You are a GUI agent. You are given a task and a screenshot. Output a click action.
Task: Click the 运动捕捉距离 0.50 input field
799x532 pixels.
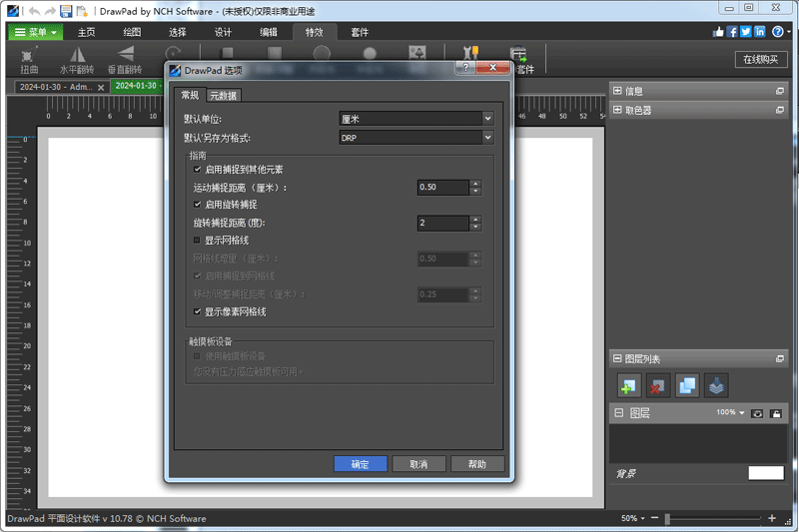[442, 187]
